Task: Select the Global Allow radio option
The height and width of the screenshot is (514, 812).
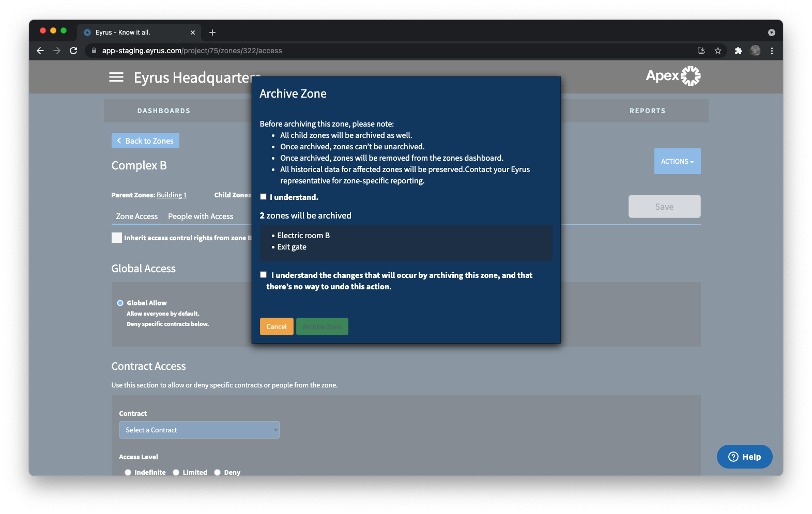Action: (x=120, y=303)
